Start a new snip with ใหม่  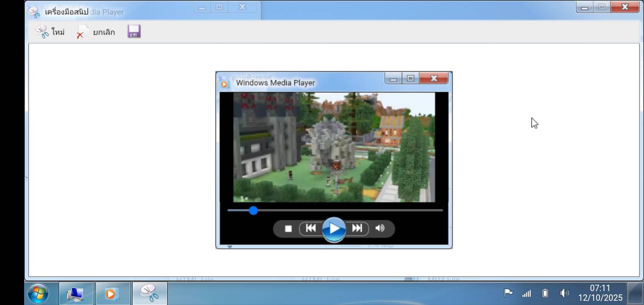click(50, 32)
